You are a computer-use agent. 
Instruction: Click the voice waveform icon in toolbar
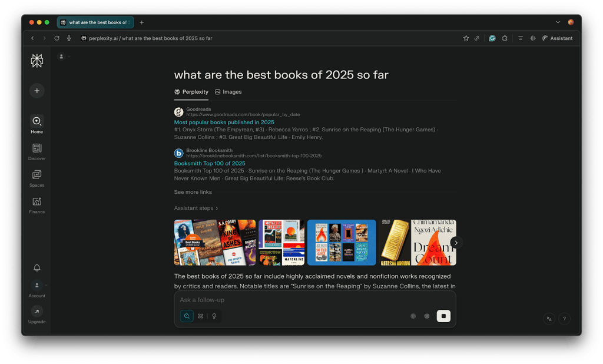click(532, 38)
